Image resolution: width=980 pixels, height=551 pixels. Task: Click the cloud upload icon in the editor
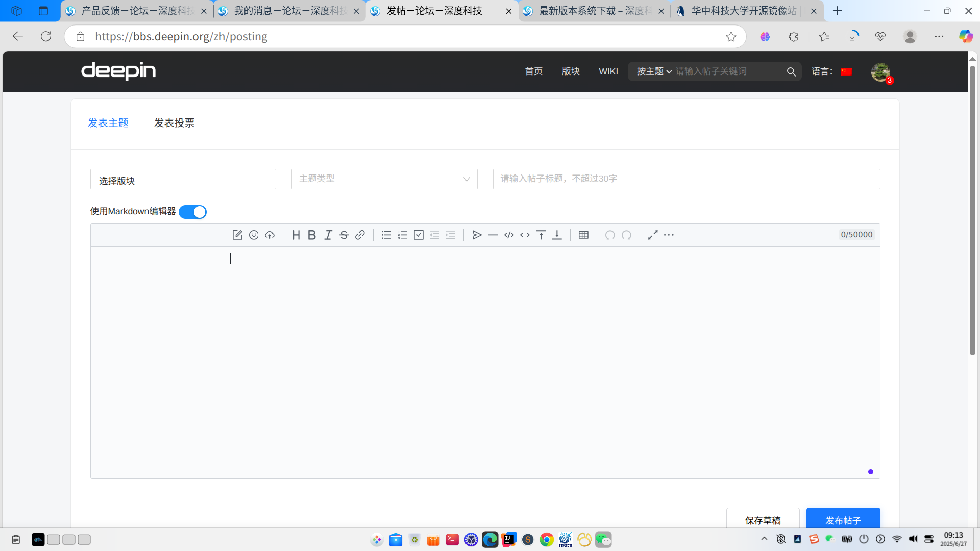pyautogui.click(x=269, y=235)
